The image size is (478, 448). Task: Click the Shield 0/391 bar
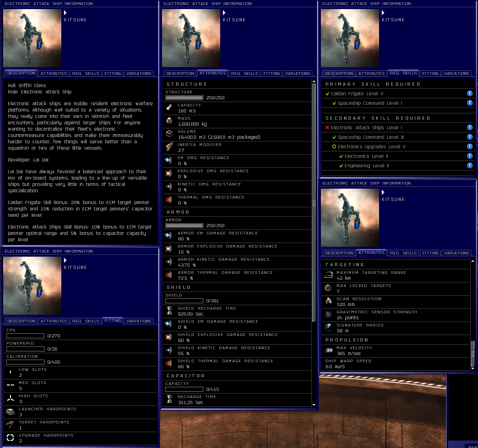184,301
